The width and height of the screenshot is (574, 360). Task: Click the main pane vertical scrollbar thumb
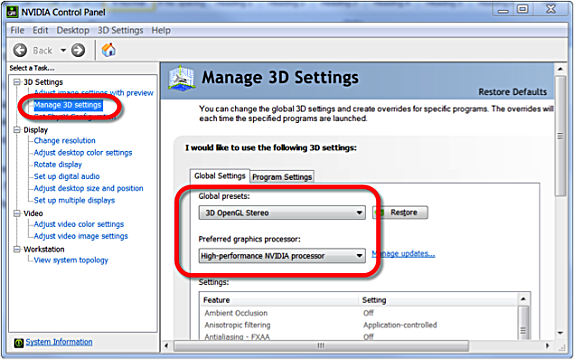click(560, 136)
